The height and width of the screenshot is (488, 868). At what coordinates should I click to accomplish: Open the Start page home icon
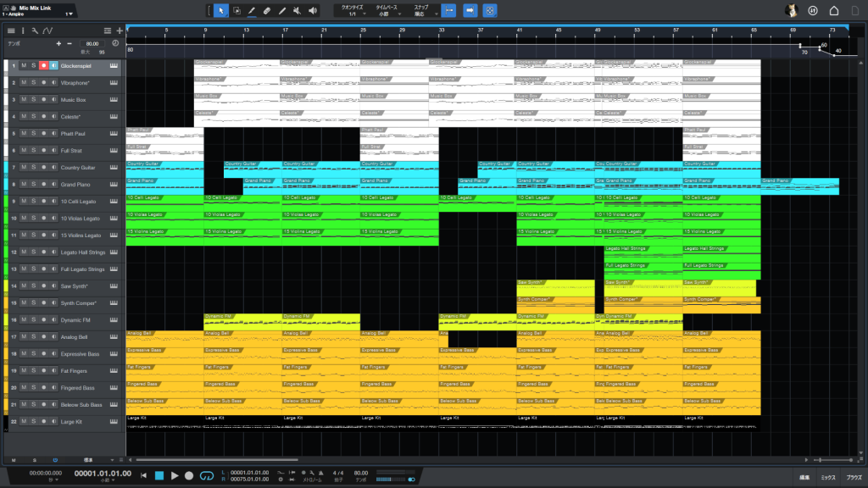834,10
